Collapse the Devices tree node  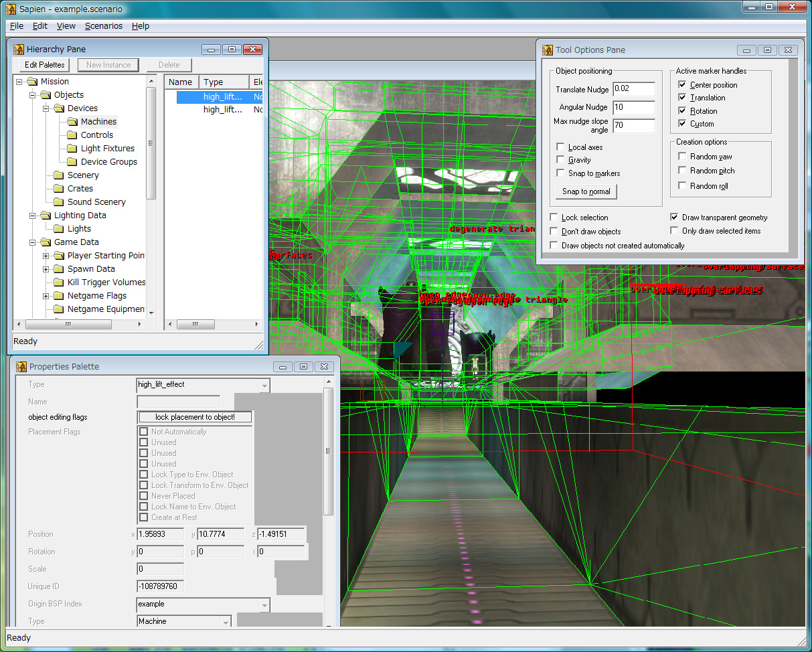(46, 108)
